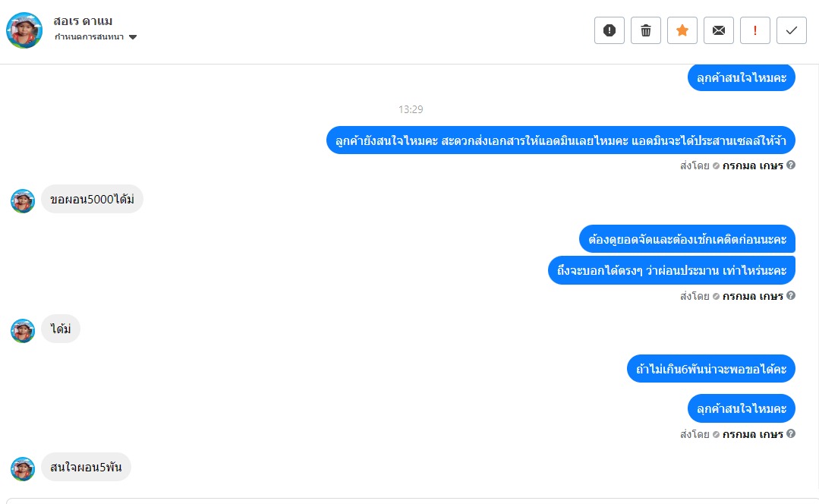Click the ต้องดูยอดจัด admin message bubble

click(687, 238)
